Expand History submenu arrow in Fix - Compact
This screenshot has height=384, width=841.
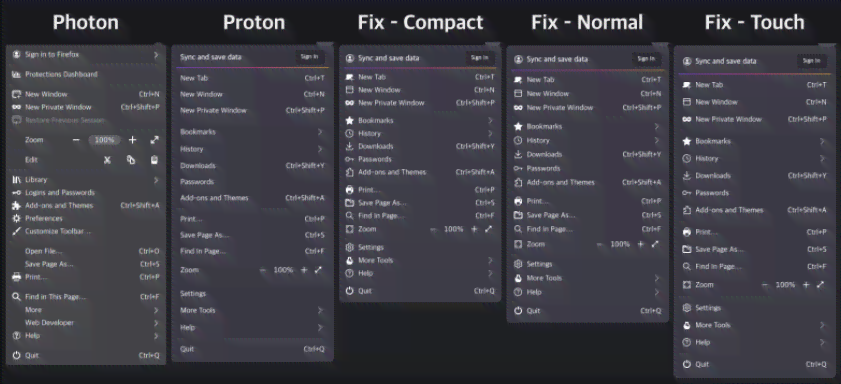click(x=490, y=133)
